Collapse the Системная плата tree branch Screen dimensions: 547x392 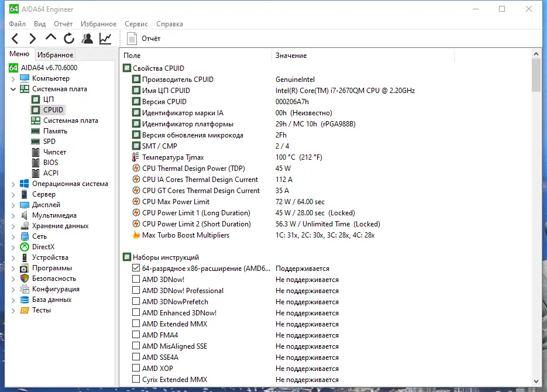point(12,88)
